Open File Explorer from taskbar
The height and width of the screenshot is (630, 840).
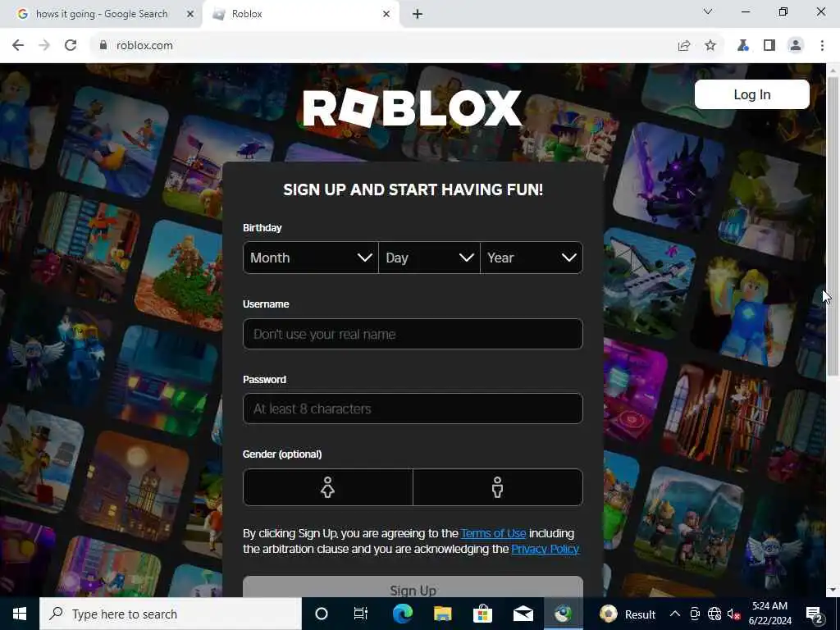(x=442, y=614)
